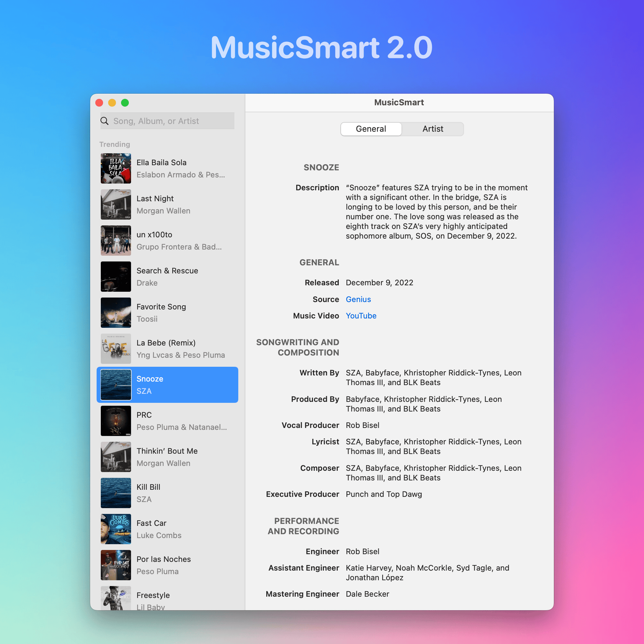Select the PRC album cover
Viewport: 644px width, 644px height.
[116, 421]
